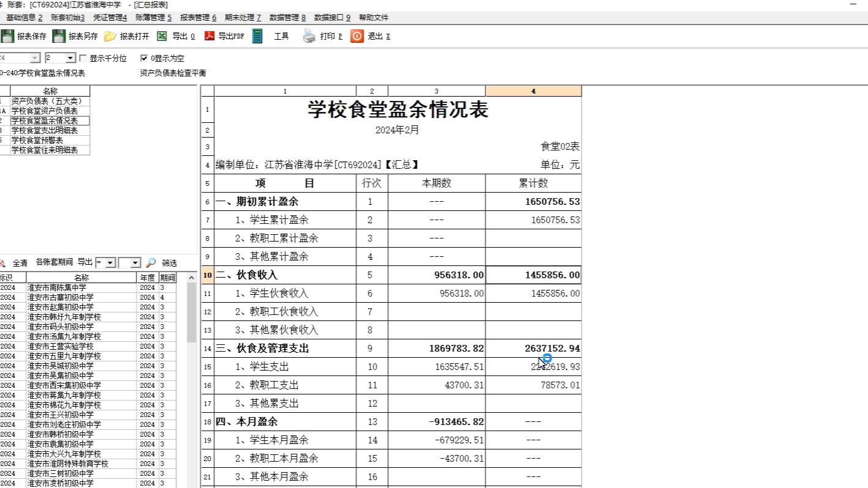Image resolution: width=868 pixels, height=488 pixels.
Task: Select school 淮安市王营实验学校
Action: 81,346
